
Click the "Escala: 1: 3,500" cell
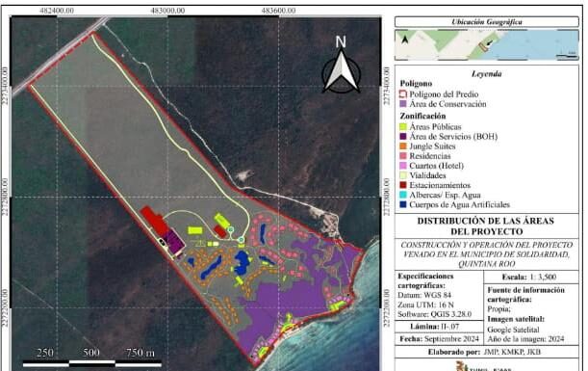pyautogui.click(x=531, y=278)
